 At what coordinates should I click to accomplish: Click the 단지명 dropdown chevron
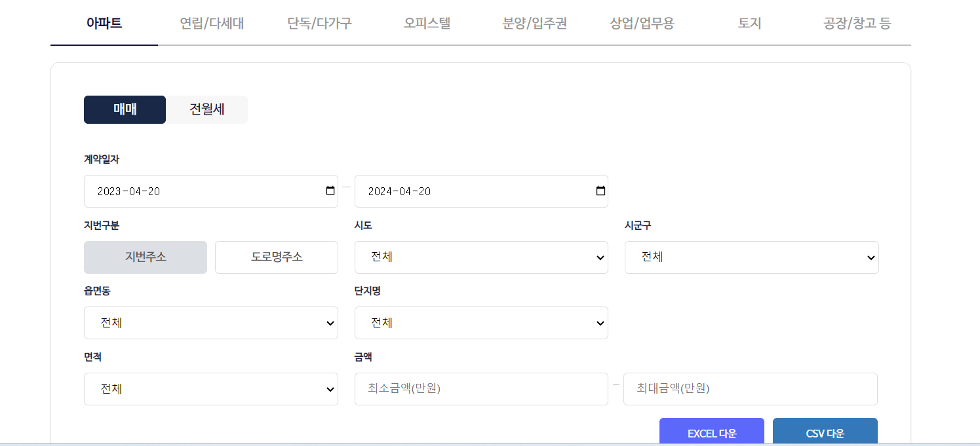coord(598,323)
